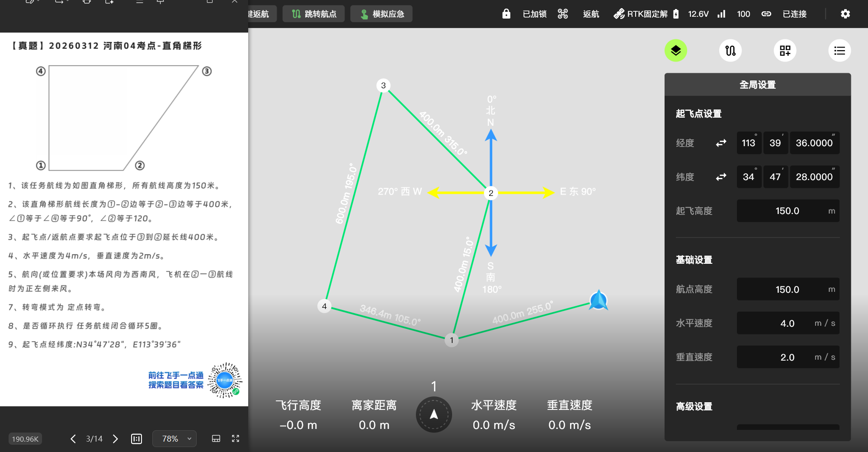Click the compass heading indicator
Screen dimensions: 868x452
click(x=434, y=414)
